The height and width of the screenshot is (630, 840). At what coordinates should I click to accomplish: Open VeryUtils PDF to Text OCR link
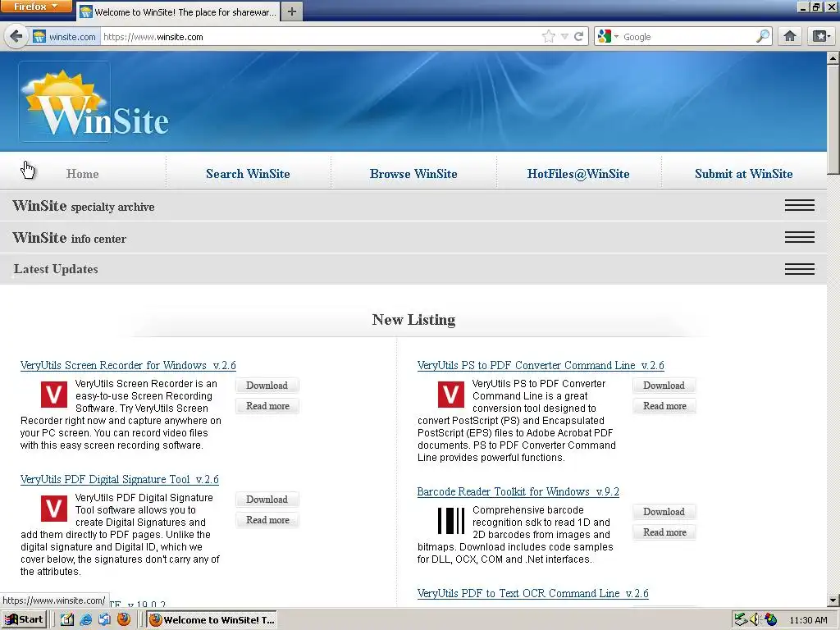coord(532,594)
